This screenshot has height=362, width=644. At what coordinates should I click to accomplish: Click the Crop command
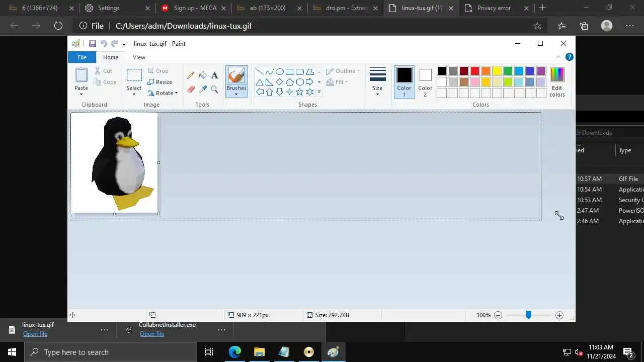click(x=158, y=71)
